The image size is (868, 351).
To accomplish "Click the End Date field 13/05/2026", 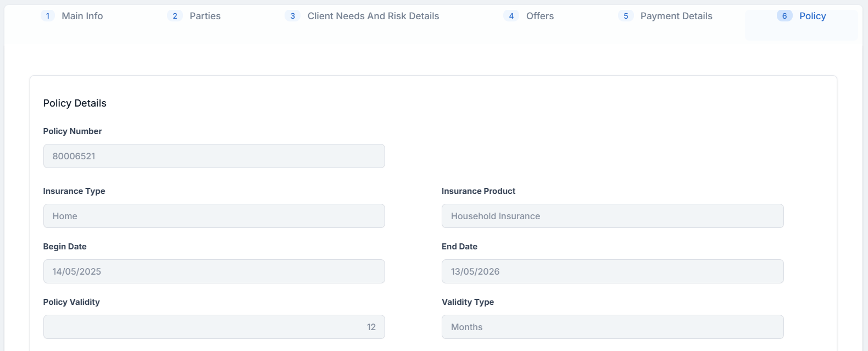I will [612, 271].
